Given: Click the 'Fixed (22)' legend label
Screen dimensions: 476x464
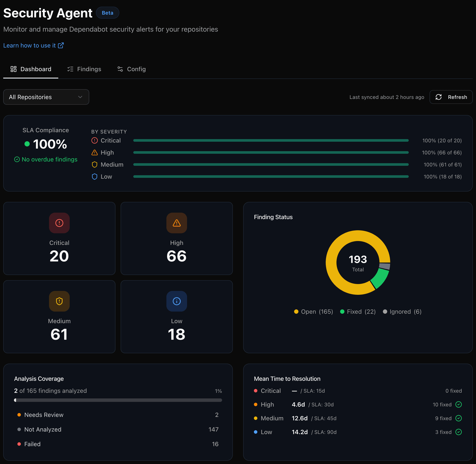Looking at the screenshot, I should 361,312.
